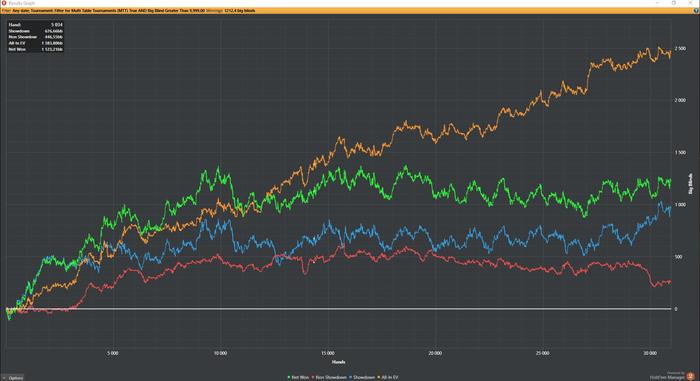The height and width of the screenshot is (381, 700).
Task: Click the Showdown row in the stats box
Action: point(36,31)
